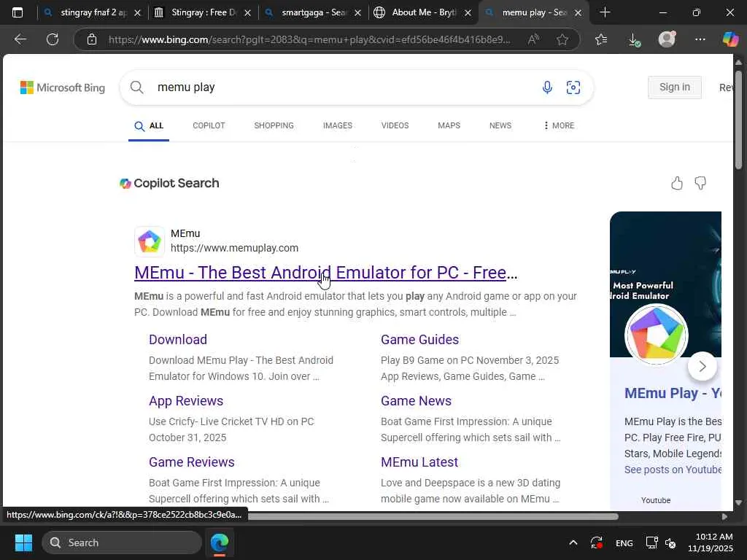Open the favorites list icon

[x=601, y=39]
